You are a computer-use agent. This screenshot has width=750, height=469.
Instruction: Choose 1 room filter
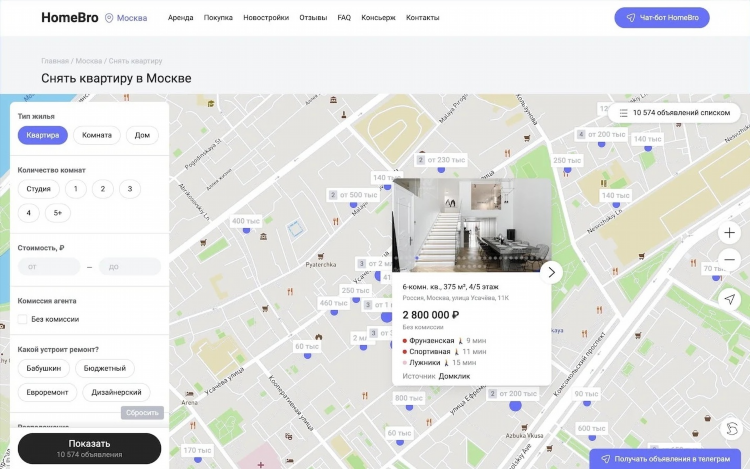click(x=76, y=189)
